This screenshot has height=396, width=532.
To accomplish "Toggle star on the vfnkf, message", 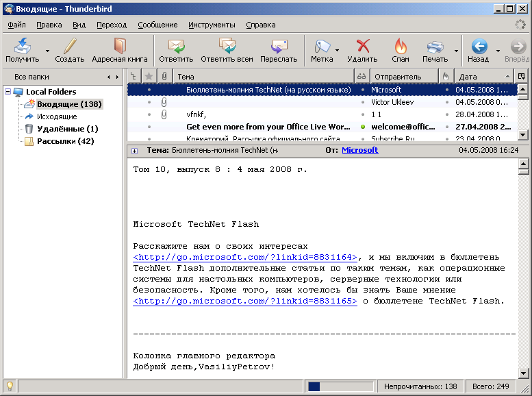I will point(149,114).
